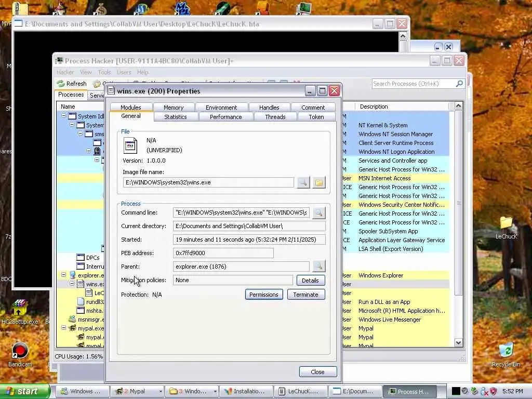Switch to the Memory tab
Image resolution: width=532 pixels, height=399 pixels.
[x=174, y=108]
